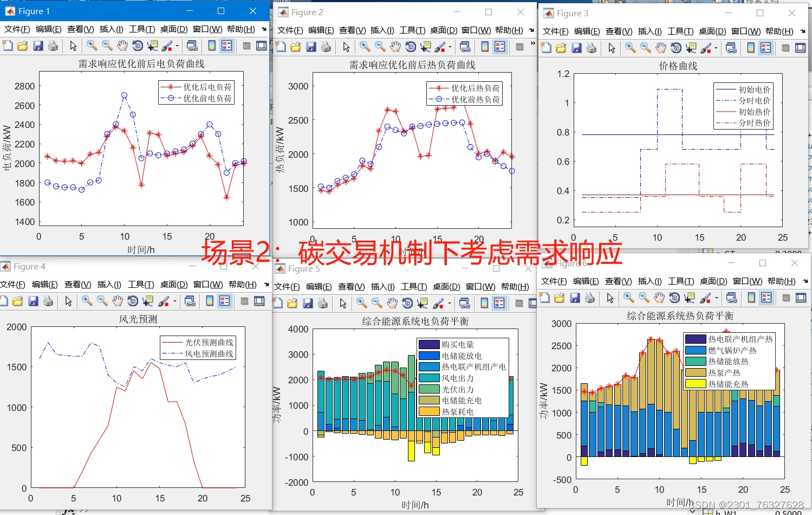Open Brush color dropdown arrow in Figure 4
The width and height of the screenshot is (812, 515).
pos(174,301)
